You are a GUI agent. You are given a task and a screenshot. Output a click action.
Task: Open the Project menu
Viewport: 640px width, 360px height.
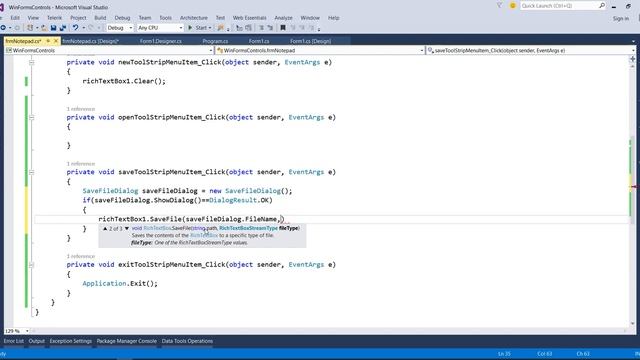coord(78,18)
